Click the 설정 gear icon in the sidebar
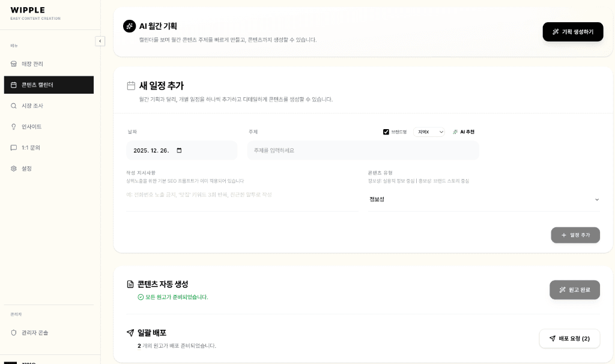 (x=14, y=169)
